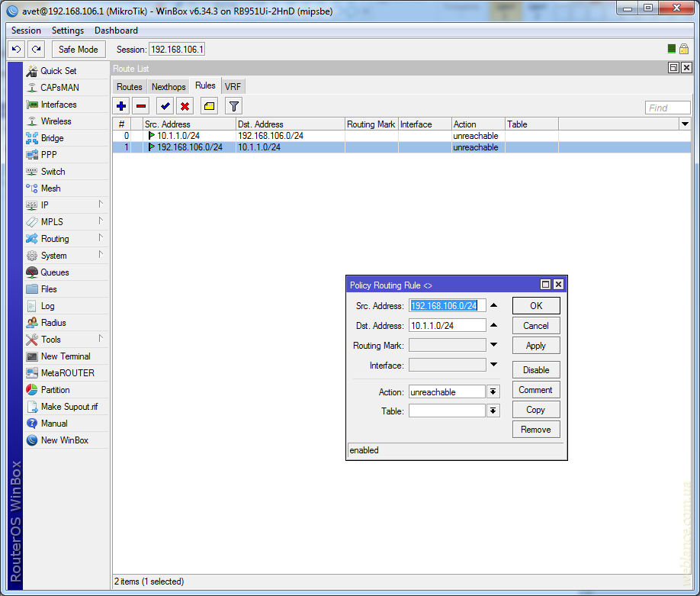The width and height of the screenshot is (700, 596).
Task: Switch to the Nexthops tab
Action: 169,87
